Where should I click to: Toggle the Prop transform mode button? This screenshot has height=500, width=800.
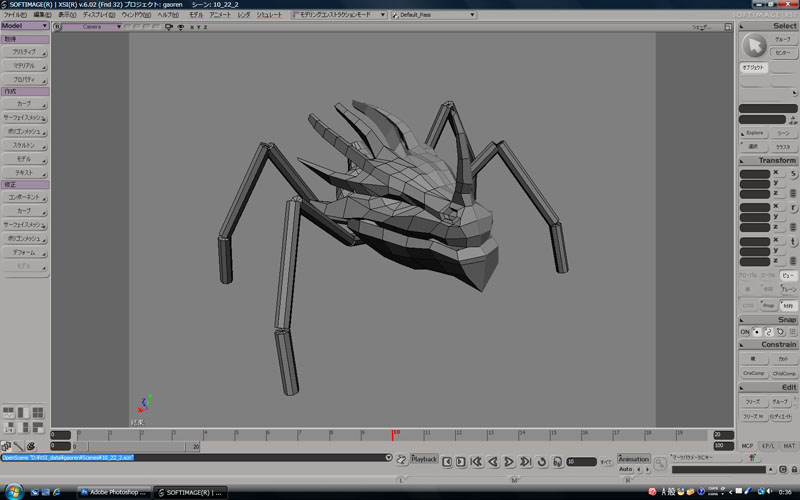tap(767, 305)
